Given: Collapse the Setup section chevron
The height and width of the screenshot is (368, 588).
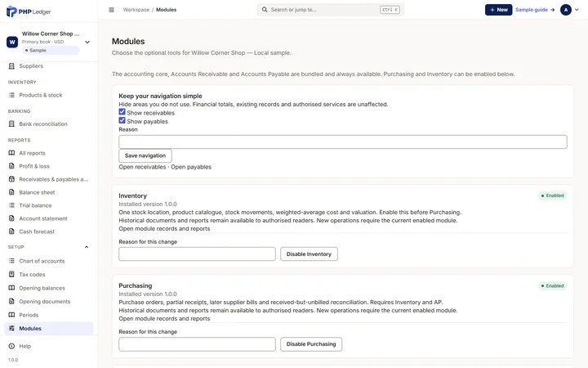Looking at the screenshot, I should click(87, 247).
